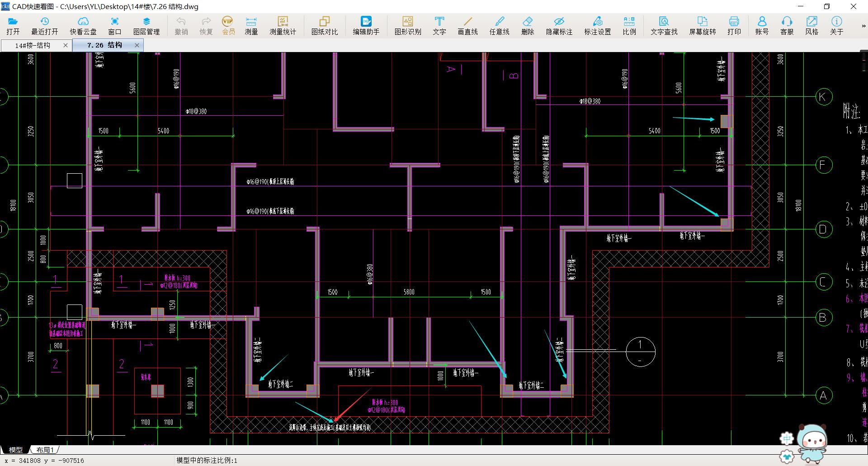Toggle 隐藏标注 hide annotations
The width and height of the screenshot is (868, 466).
point(559,25)
